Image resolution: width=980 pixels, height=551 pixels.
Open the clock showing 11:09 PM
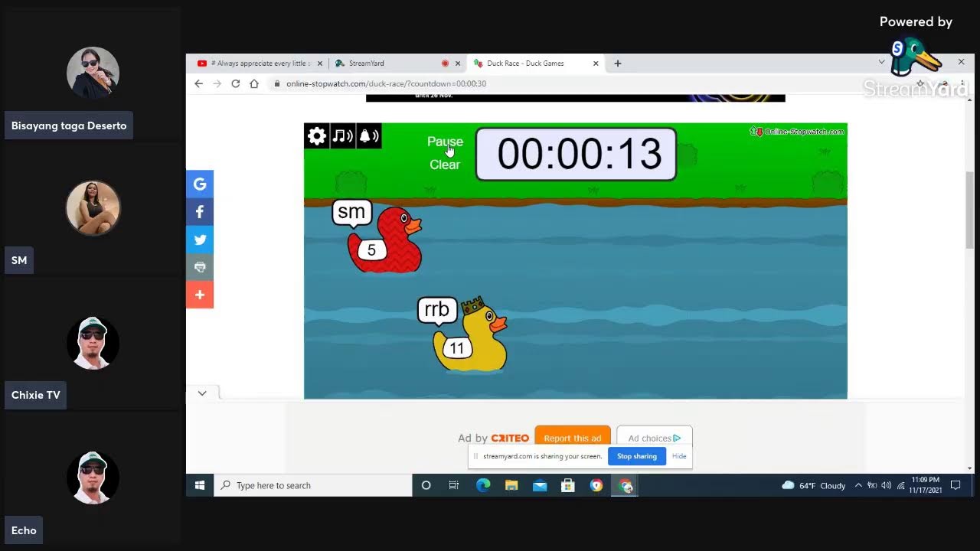click(x=926, y=485)
